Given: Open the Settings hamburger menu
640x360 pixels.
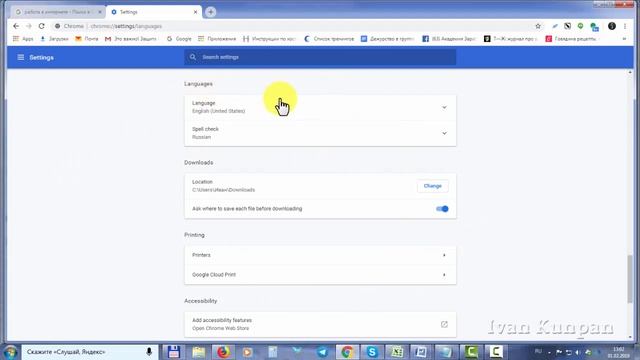Looking at the screenshot, I should pyautogui.click(x=20, y=57).
